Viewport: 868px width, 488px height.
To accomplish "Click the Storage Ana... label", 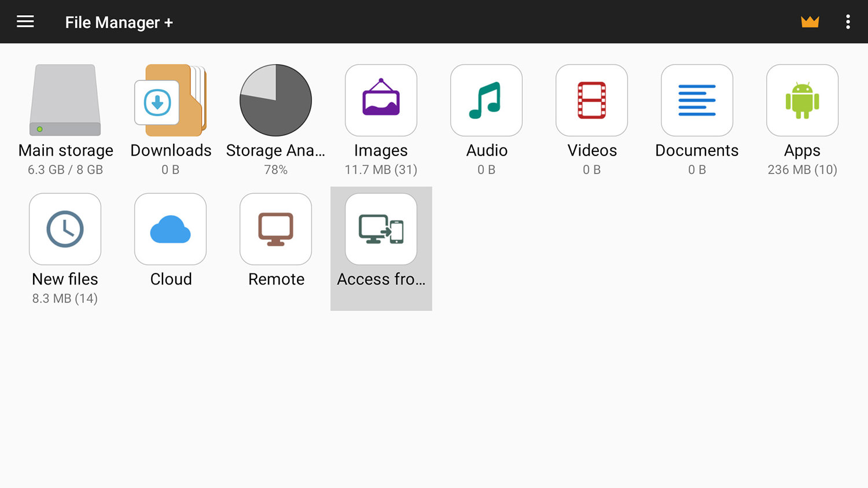I will click(276, 150).
